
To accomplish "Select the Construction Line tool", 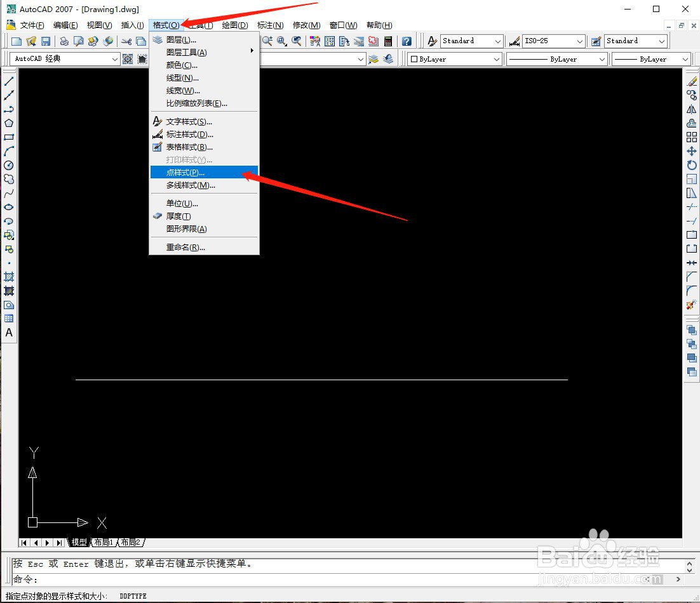I will [8, 95].
